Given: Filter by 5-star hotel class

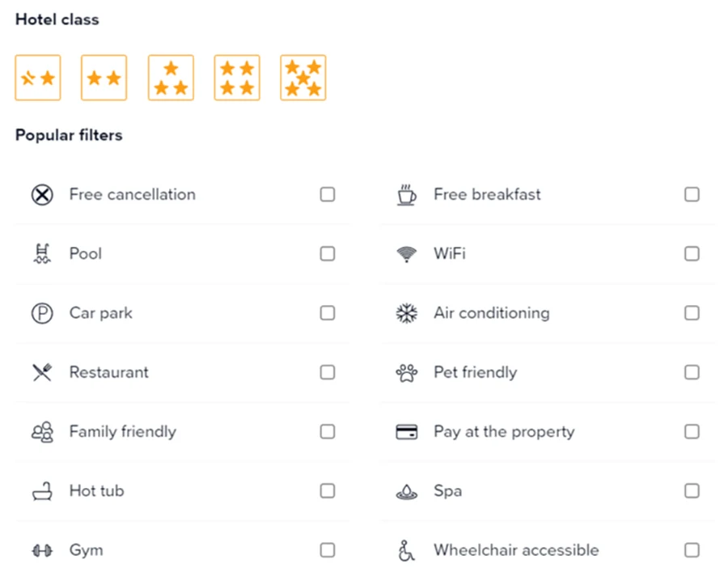Looking at the screenshot, I should point(303,78).
